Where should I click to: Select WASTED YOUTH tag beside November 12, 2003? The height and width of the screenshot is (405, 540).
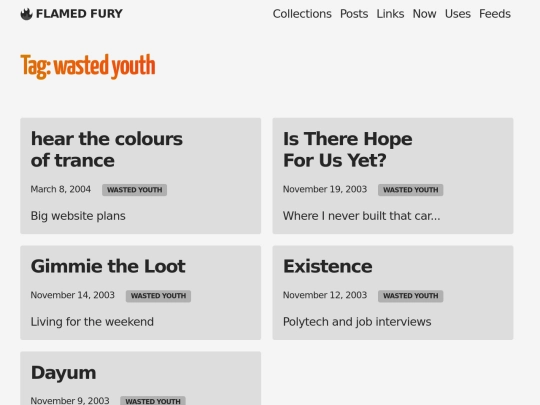click(x=411, y=296)
